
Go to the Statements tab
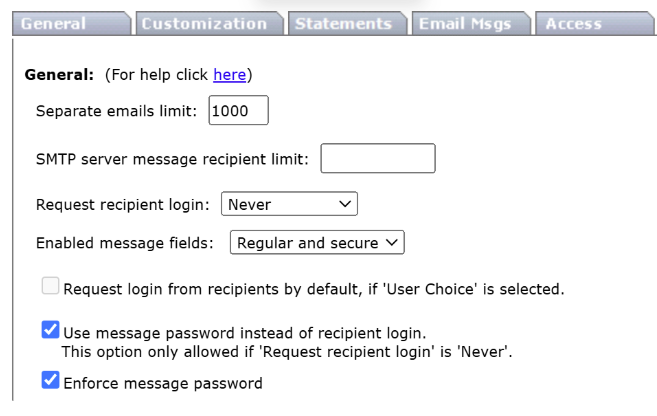coord(343,24)
